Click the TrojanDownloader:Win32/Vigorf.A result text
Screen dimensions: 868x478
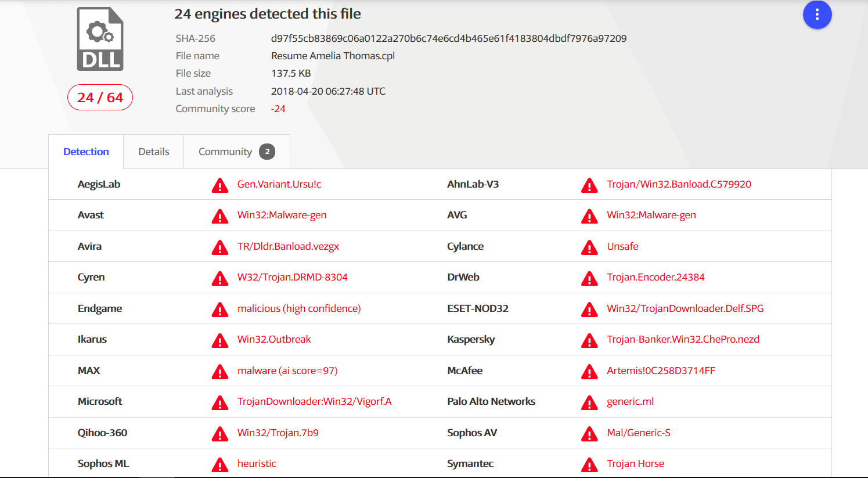tap(315, 401)
